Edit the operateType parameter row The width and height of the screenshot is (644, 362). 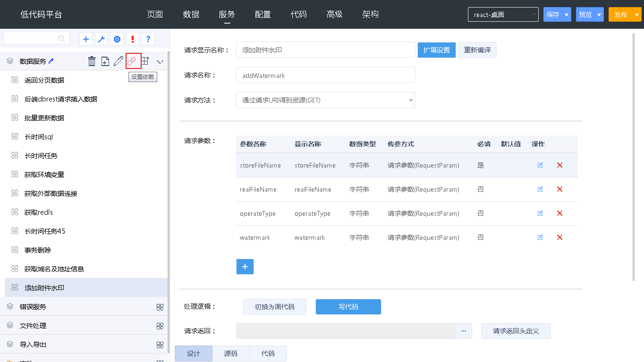pos(540,213)
